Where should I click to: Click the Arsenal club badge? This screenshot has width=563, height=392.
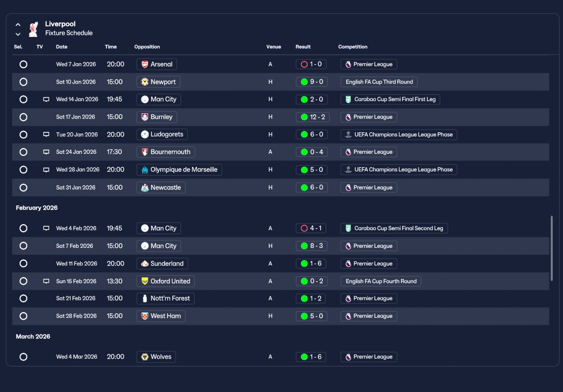point(145,64)
